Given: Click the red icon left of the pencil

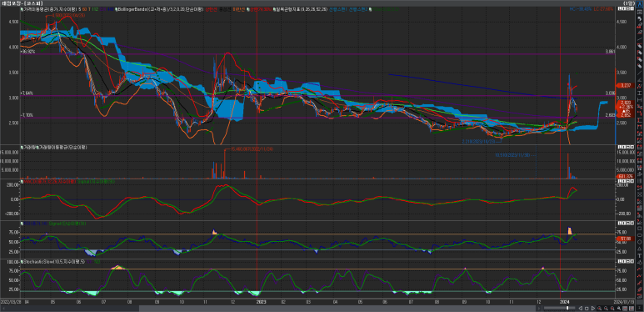Looking at the screenshot, I should pos(625,309).
